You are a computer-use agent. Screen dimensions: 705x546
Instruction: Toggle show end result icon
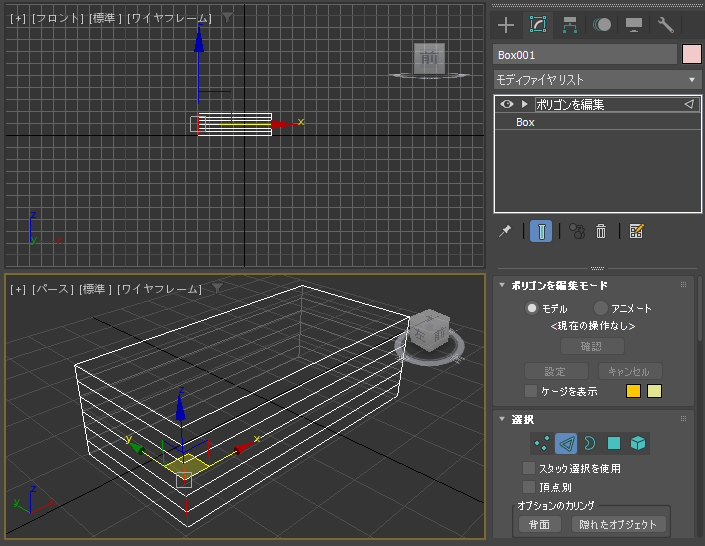pyautogui.click(x=541, y=231)
